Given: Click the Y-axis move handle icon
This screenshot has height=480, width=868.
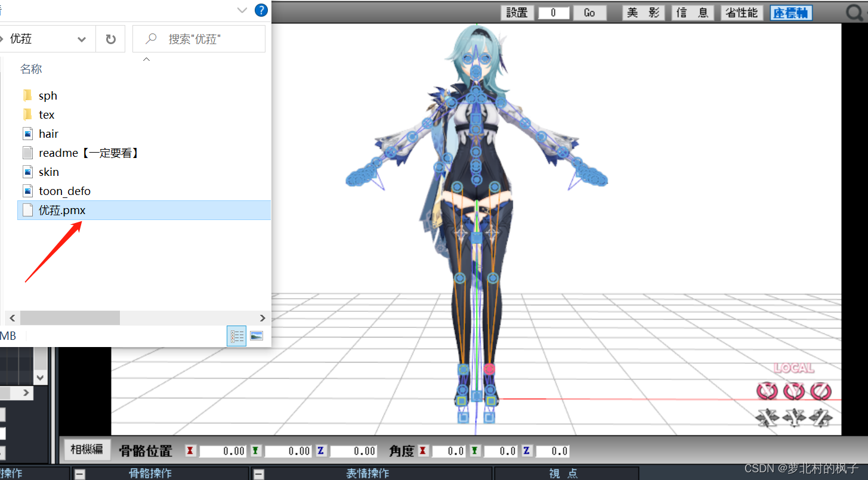Looking at the screenshot, I should coord(794,417).
